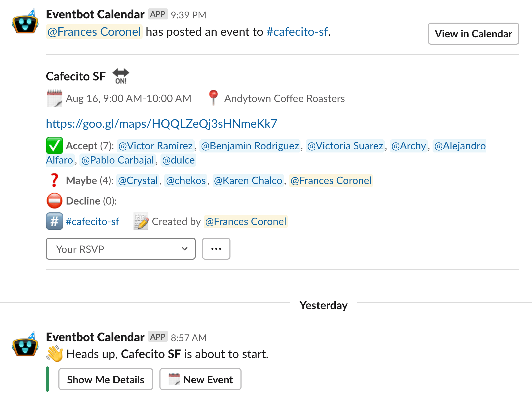Click the New Event button
This screenshot has height=398, width=532.
[x=200, y=379]
